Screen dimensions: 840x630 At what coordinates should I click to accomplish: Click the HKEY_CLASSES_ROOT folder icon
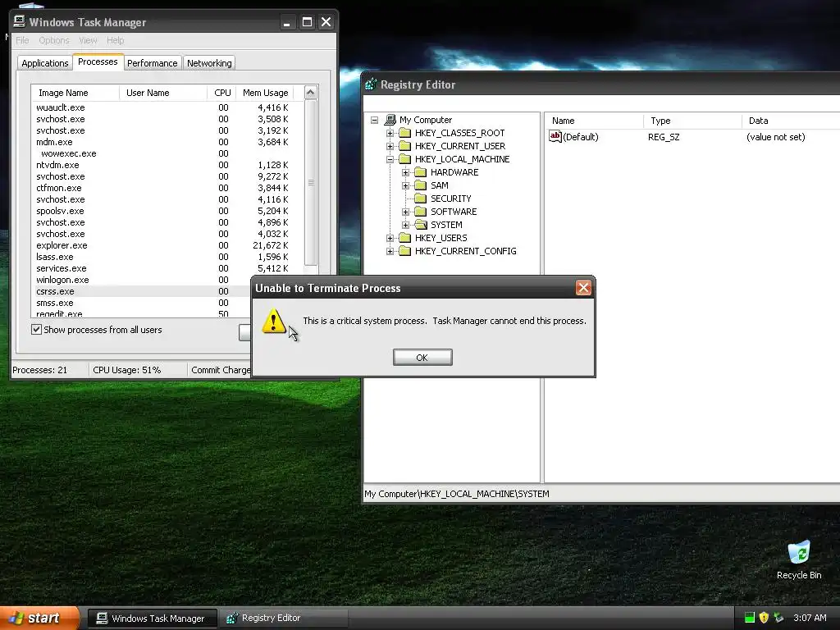[405, 132]
